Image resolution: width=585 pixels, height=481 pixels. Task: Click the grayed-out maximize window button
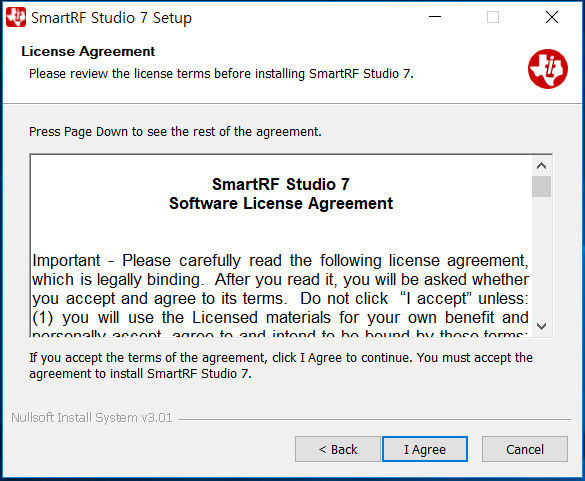click(493, 17)
